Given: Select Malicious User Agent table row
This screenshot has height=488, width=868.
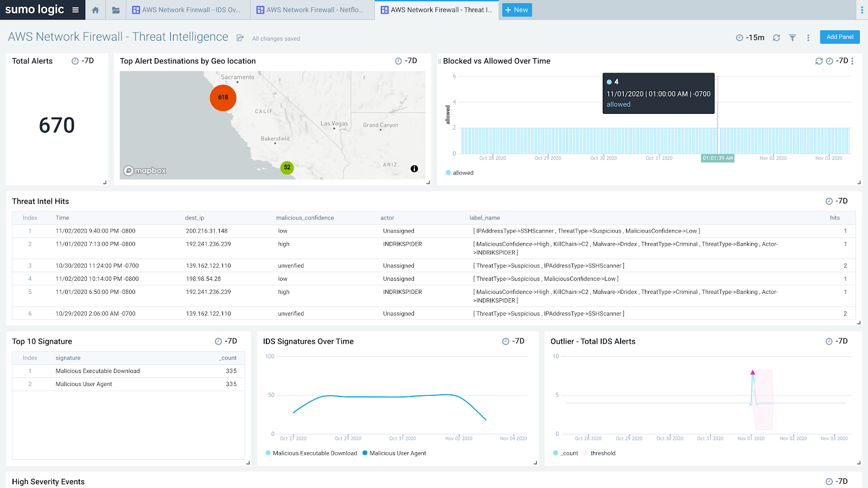Looking at the screenshot, I should [x=129, y=384].
